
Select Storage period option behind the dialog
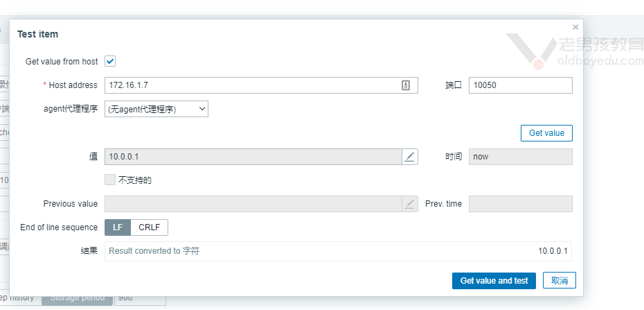77,298
